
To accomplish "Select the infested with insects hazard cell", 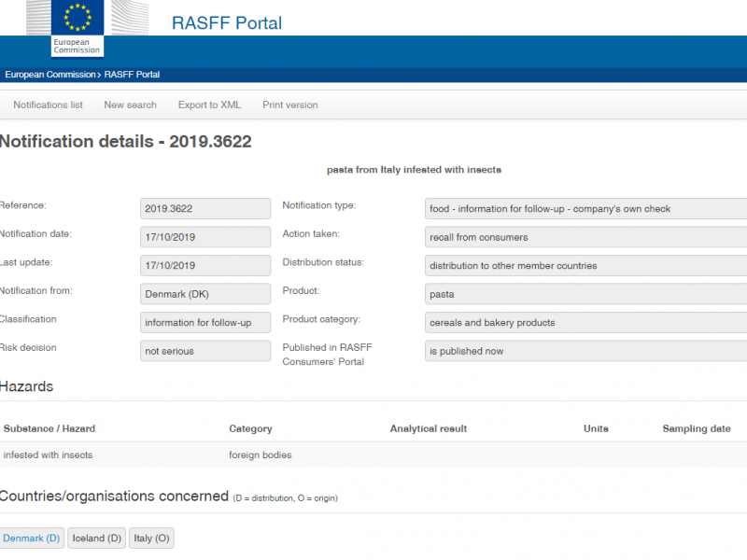I will (x=49, y=455).
